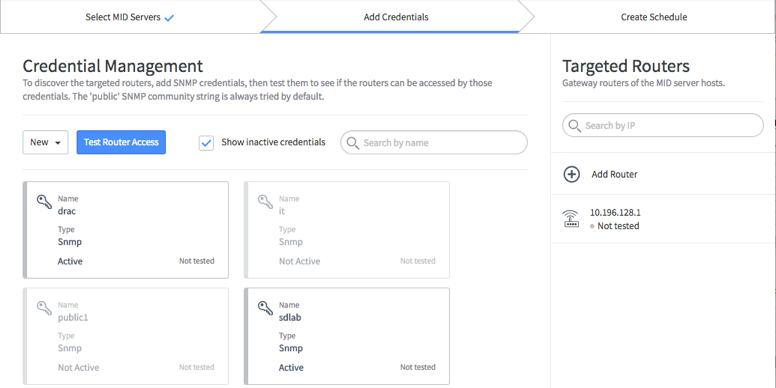776x388 pixels.
Task: Uncheck Show inactive credentials checkbox
Action: 206,143
